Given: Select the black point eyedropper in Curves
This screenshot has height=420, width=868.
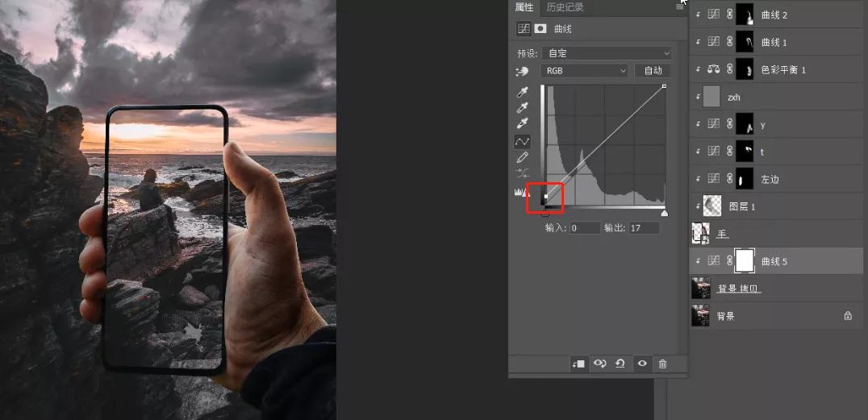Looking at the screenshot, I should pos(522,92).
